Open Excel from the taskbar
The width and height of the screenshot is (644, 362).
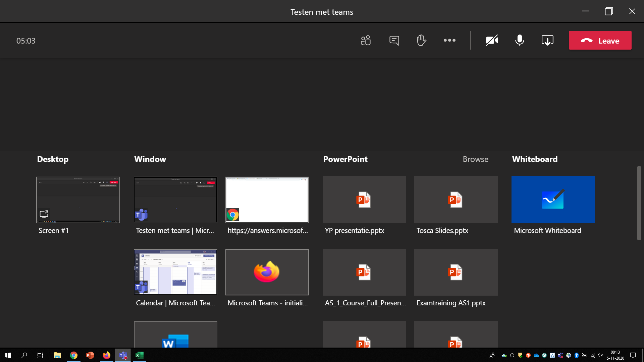[140, 355]
